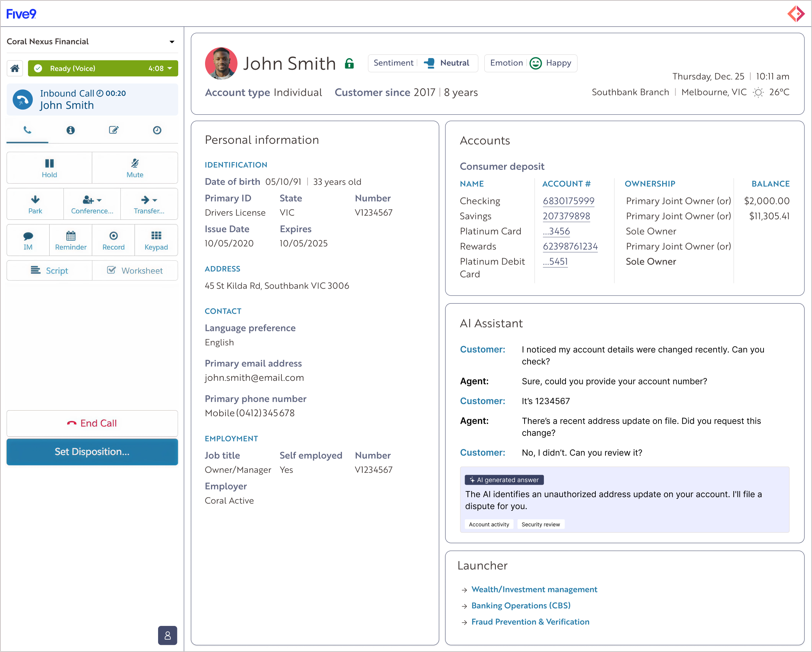Expand the Coral Nexus Financial dropdown
The image size is (812, 652).
(x=172, y=42)
